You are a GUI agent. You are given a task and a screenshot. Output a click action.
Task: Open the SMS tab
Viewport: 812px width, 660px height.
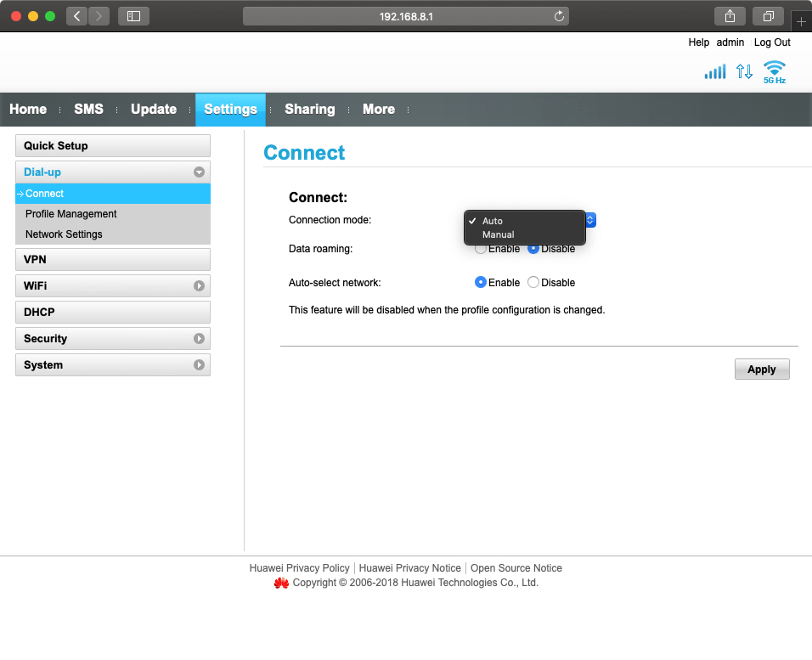click(x=88, y=109)
